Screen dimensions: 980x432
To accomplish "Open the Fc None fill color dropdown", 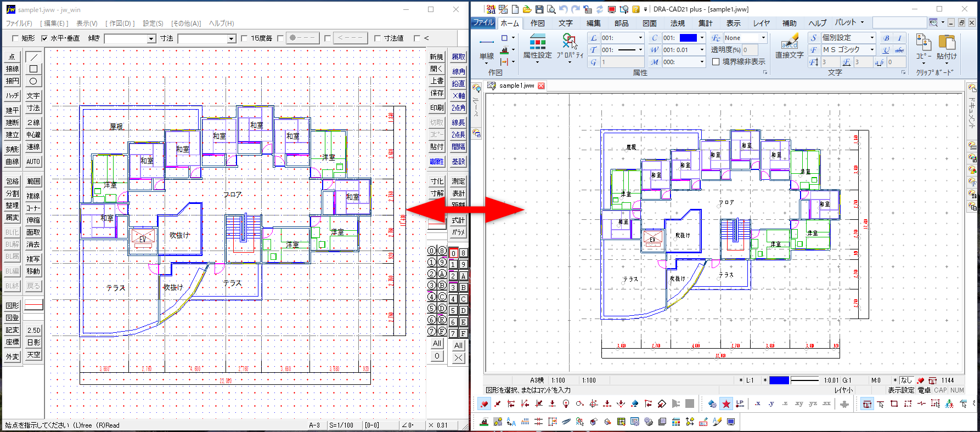I will [763, 38].
